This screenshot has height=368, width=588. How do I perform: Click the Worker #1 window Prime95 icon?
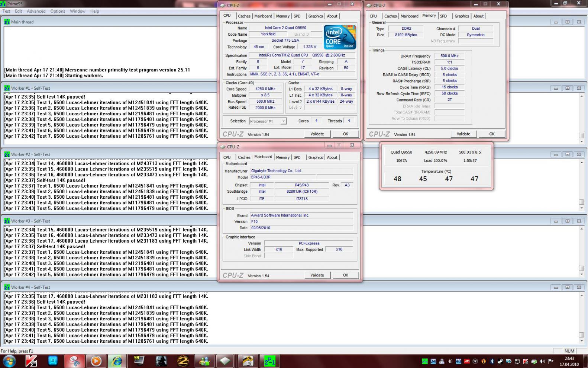7,88
